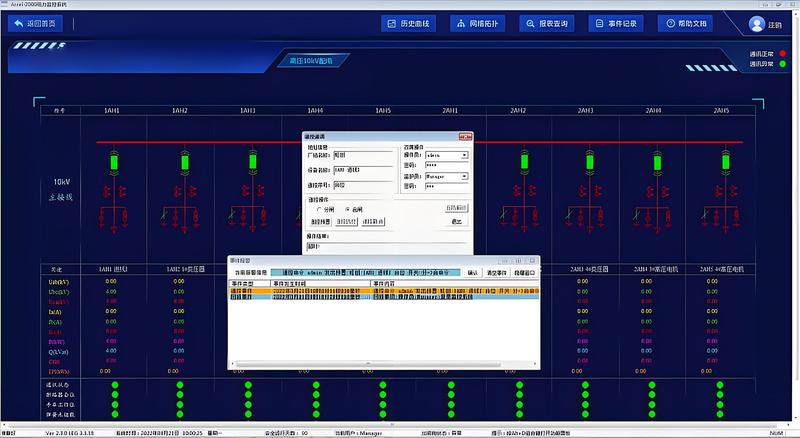Select the 分闸 radio button
Viewport: 800px width, 438px height.
pos(319,208)
